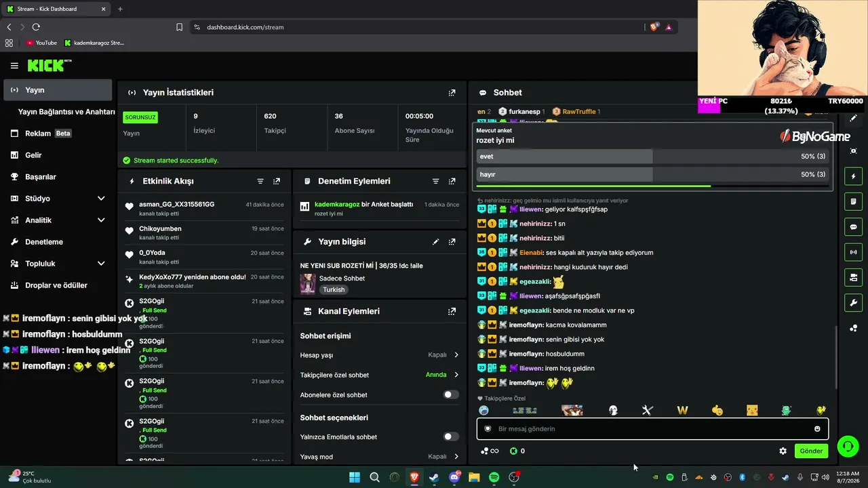The height and width of the screenshot is (488, 868).
Task: Insert the crossed wrench emote
Action: [647, 410]
